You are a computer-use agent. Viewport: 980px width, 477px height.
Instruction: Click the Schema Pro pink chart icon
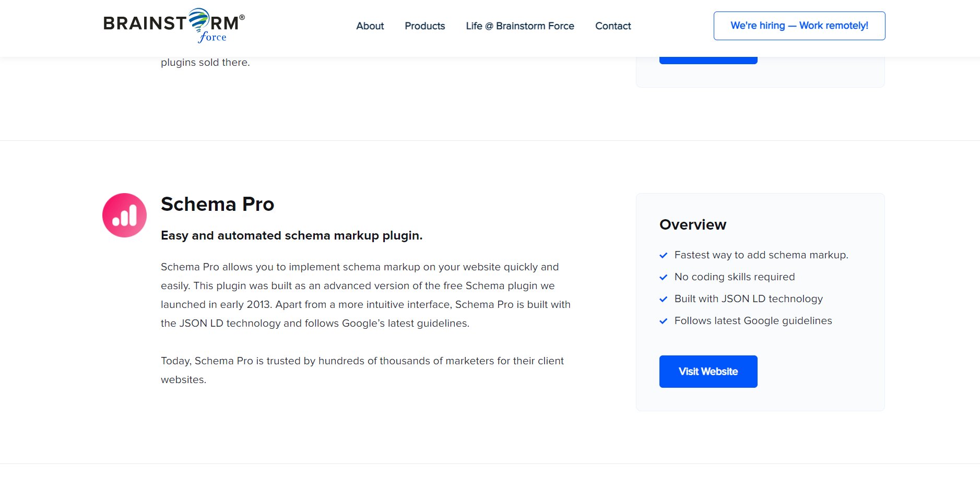(124, 215)
